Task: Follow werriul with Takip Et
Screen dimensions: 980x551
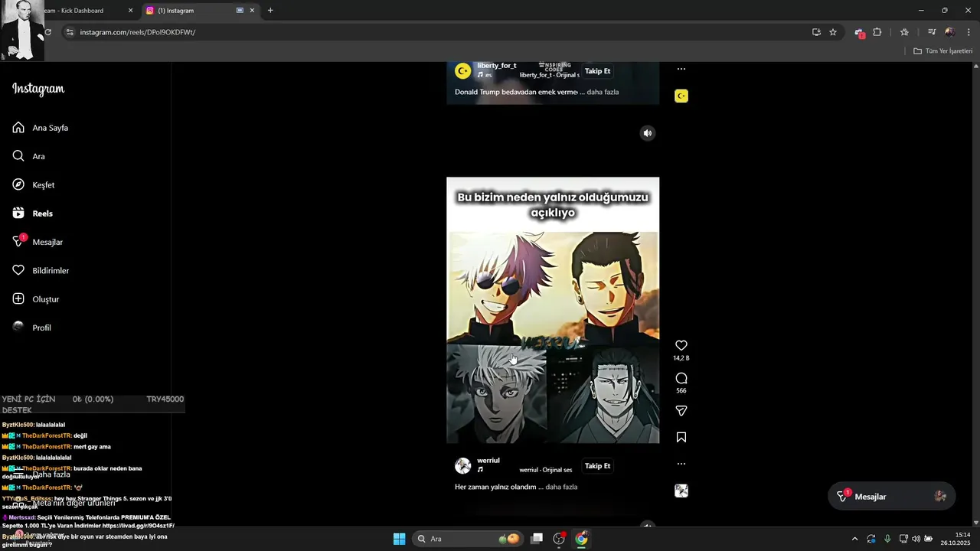Action: pyautogui.click(x=598, y=466)
